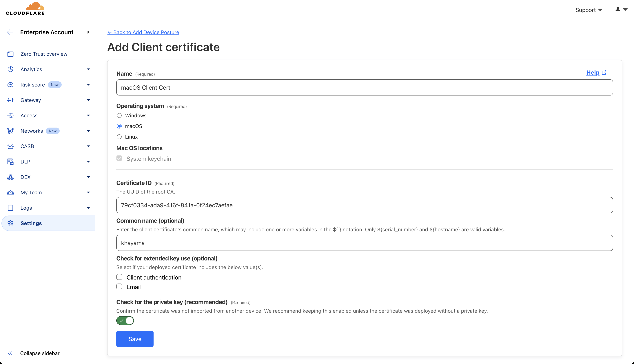This screenshot has width=634, height=364.
Task: Expand the Analytics sidebar section
Action: 88,69
